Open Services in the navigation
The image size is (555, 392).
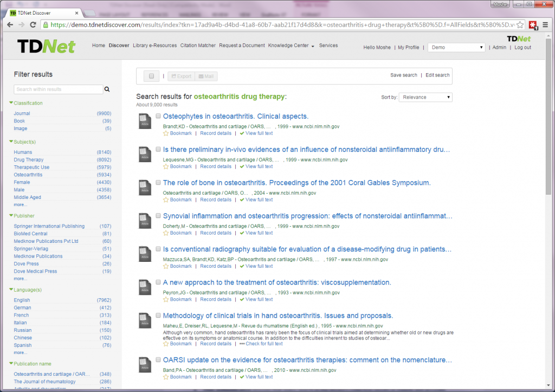[328, 46]
